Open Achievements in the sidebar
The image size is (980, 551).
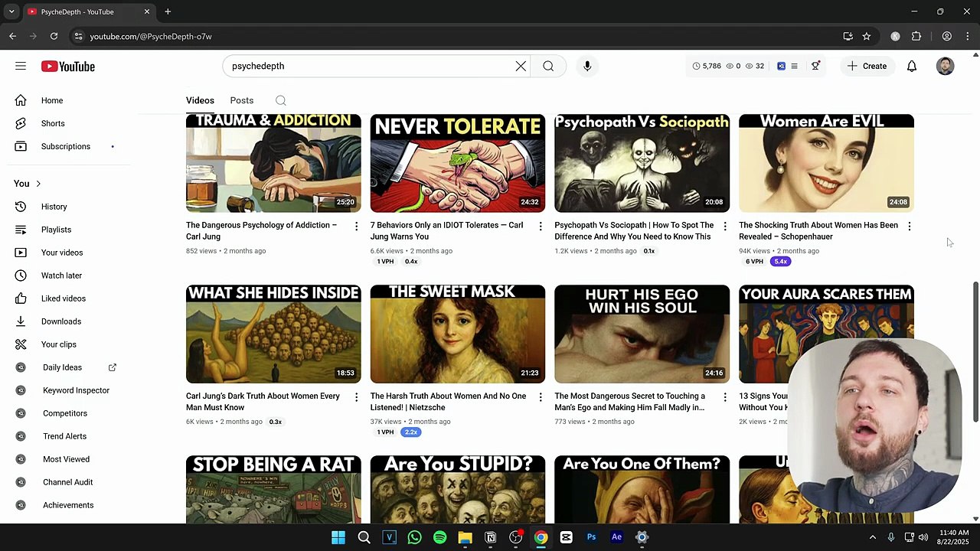point(67,505)
